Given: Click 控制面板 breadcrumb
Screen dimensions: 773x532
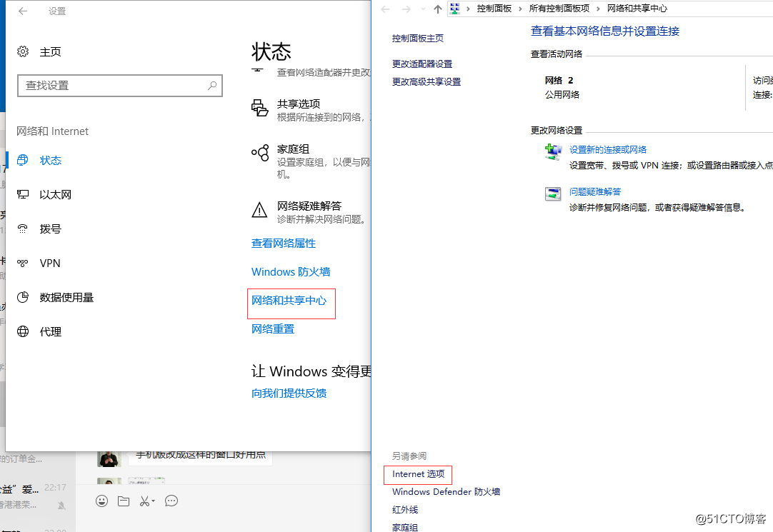Looking at the screenshot, I should click(x=494, y=9).
